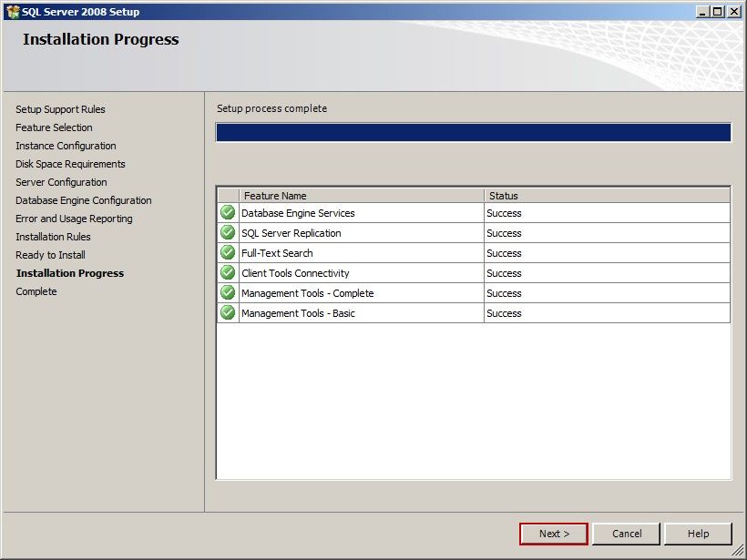The height and width of the screenshot is (560, 747).
Task: Click the success icon beside SQL Server Replication
Action: (228, 232)
